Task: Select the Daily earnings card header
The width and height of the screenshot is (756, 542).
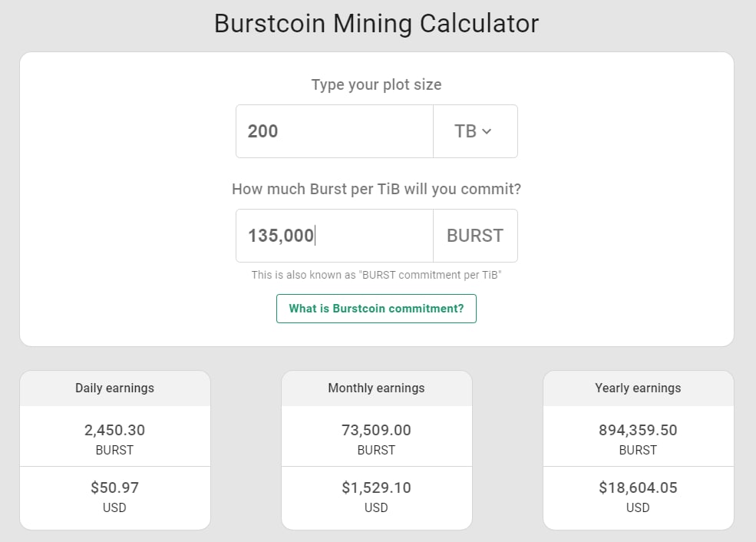Action: (x=114, y=388)
